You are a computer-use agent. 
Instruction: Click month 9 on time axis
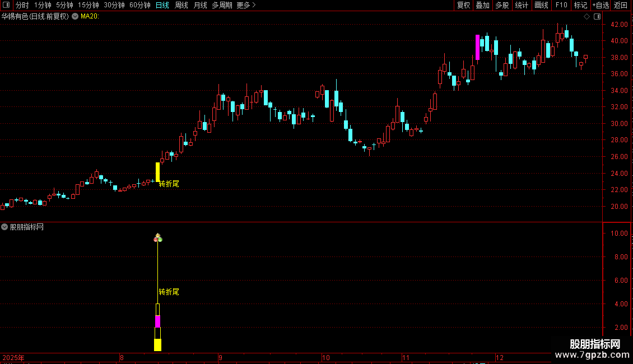(220, 357)
